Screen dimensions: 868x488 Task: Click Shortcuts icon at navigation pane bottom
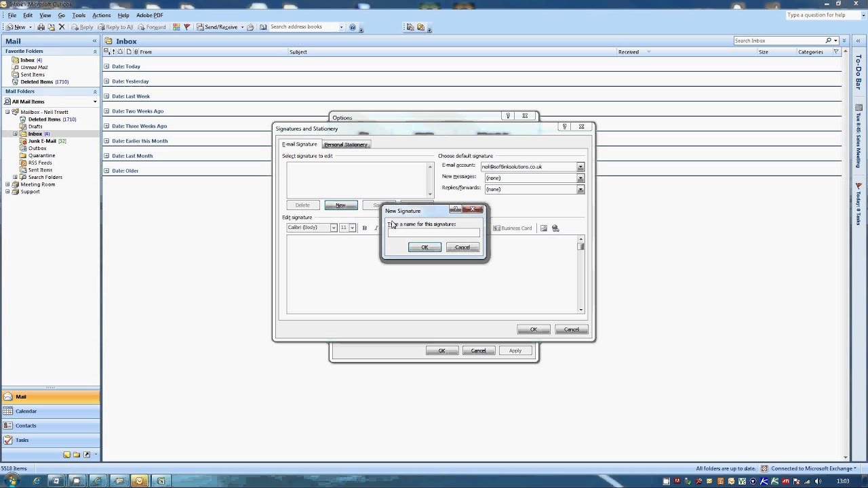[86, 455]
